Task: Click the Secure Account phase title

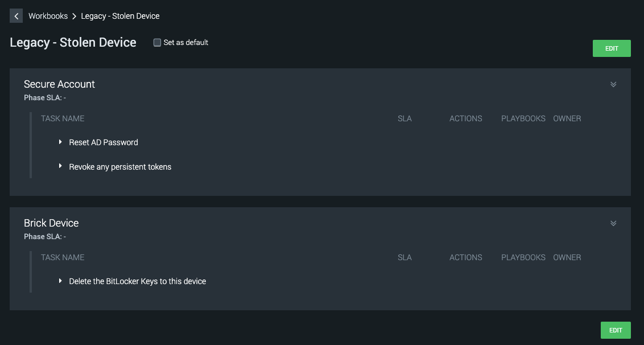Action: click(x=59, y=84)
